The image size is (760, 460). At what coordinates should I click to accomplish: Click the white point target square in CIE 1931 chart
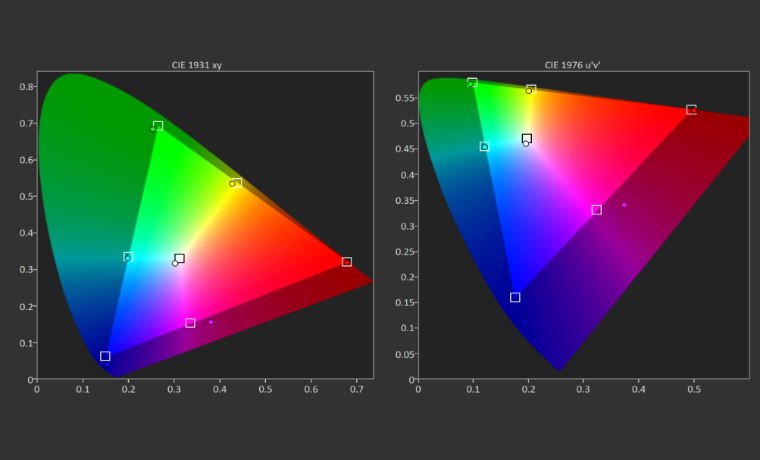(x=180, y=258)
